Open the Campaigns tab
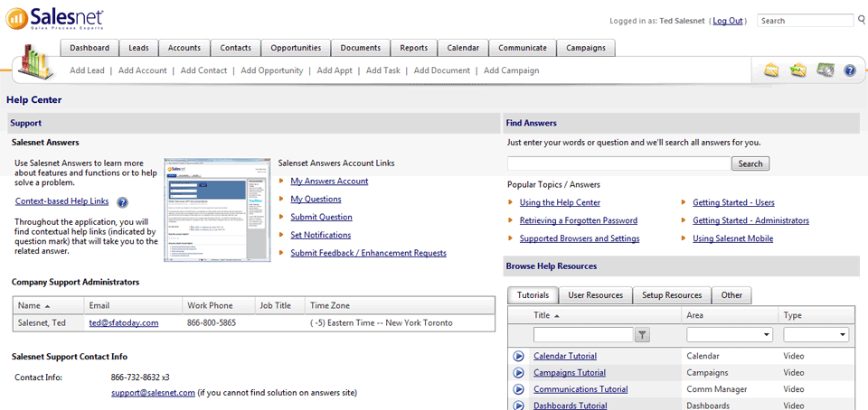 click(x=586, y=48)
